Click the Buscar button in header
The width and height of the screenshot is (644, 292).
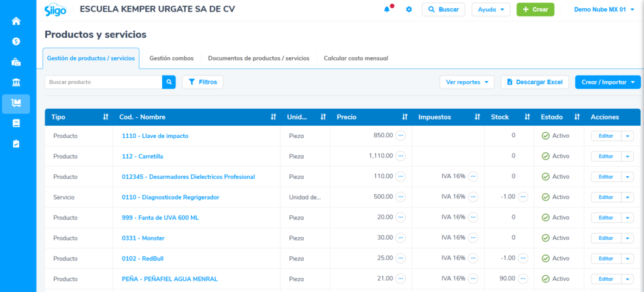pos(443,9)
